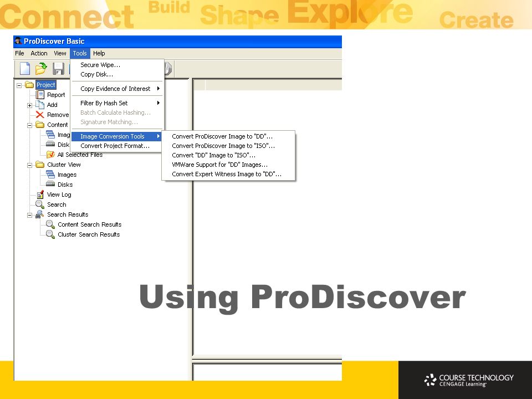Screen dimensions: 532x399
Task: Select the Remove tree label
Action: click(x=58, y=115)
